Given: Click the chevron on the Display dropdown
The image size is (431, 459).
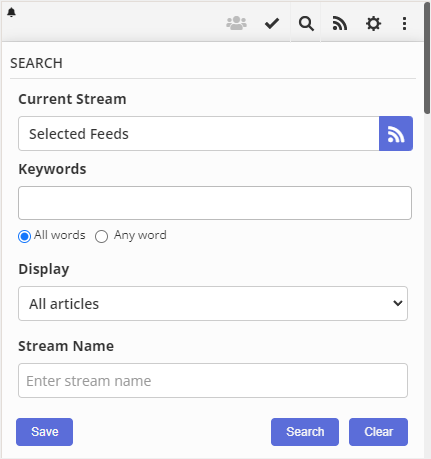Looking at the screenshot, I should (x=398, y=303).
